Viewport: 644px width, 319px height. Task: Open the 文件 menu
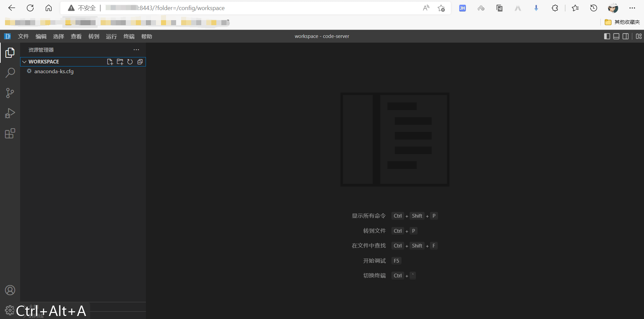pos(23,36)
